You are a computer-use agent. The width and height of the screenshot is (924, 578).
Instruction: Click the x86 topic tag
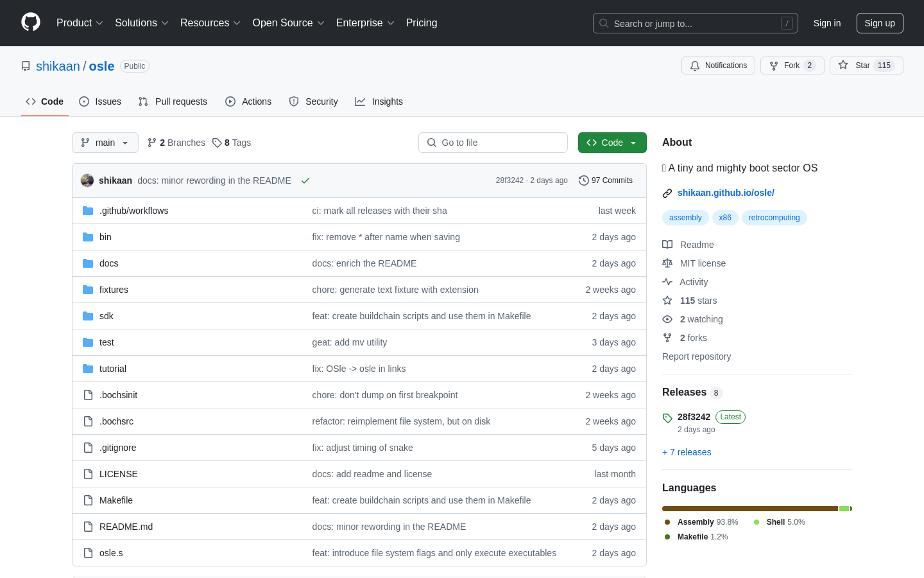pyautogui.click(x=725, y=218)
